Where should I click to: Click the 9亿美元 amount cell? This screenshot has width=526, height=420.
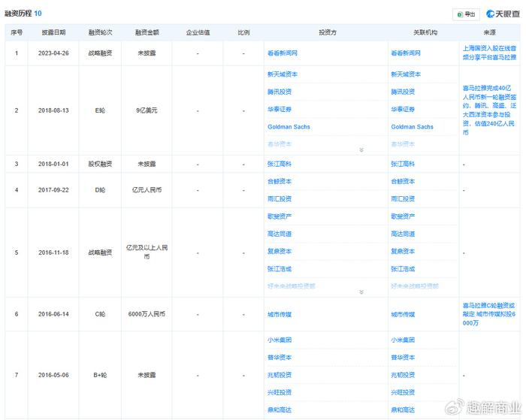[147, 110]
